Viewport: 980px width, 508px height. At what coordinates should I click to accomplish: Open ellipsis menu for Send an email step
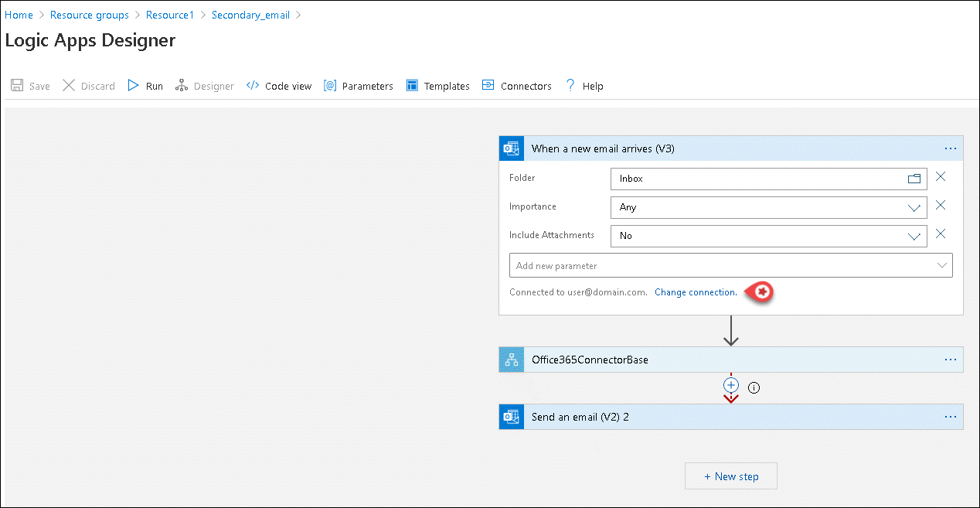[951, 417]
